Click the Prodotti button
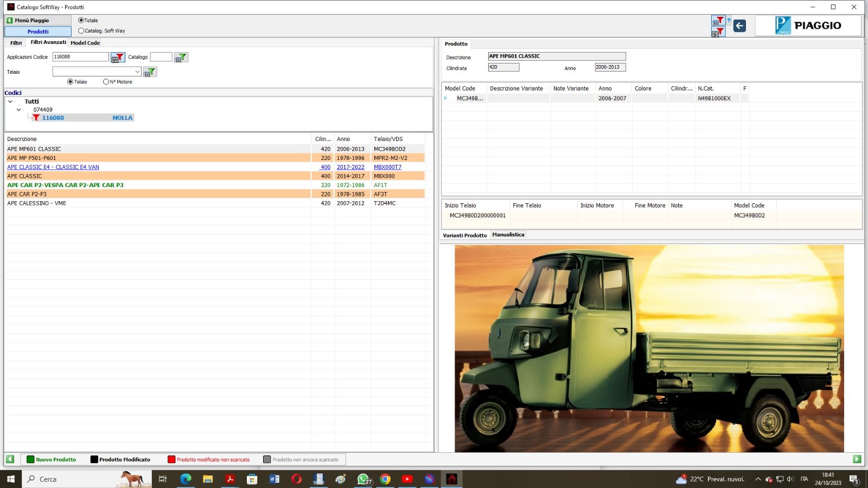Viewport: 868px width, 488px height. 38,31
